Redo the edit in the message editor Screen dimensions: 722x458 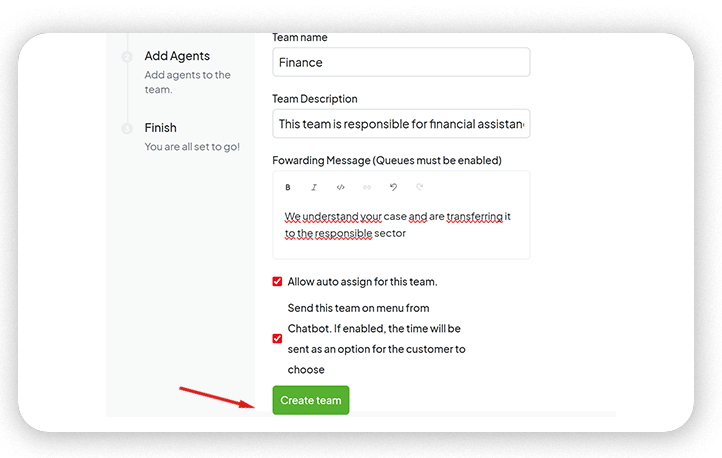coord(420,187)
